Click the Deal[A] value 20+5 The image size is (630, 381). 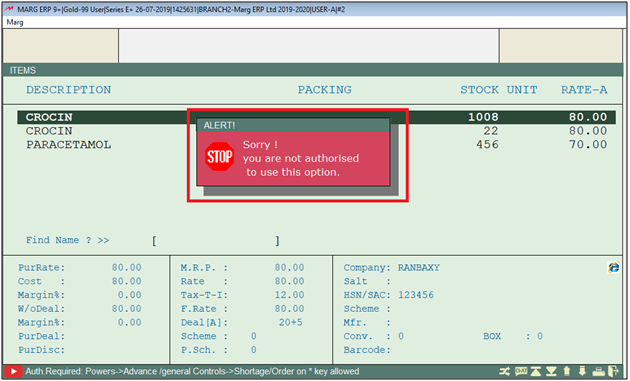(290, 322)
